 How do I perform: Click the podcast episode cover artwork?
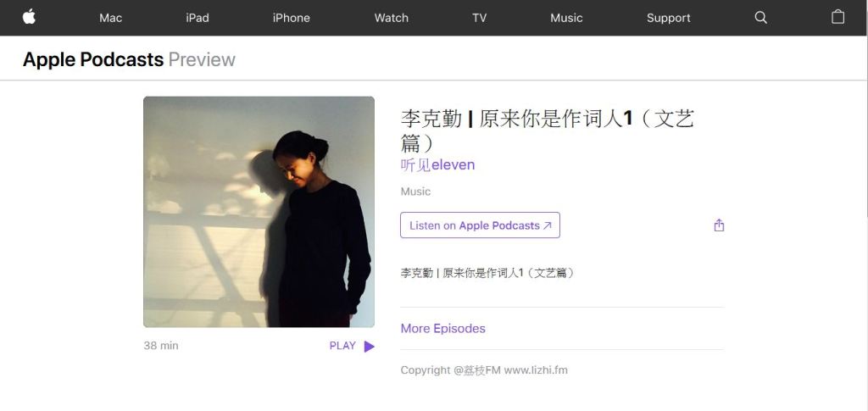[x=259, y=212]
